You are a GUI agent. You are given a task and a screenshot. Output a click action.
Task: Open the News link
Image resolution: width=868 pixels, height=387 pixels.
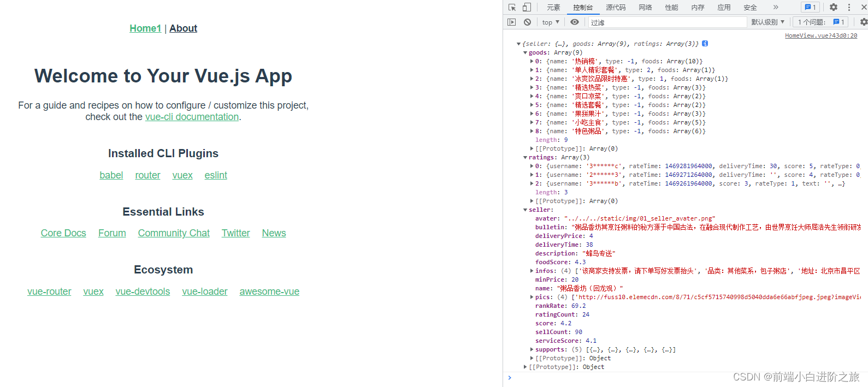(274, 233)
